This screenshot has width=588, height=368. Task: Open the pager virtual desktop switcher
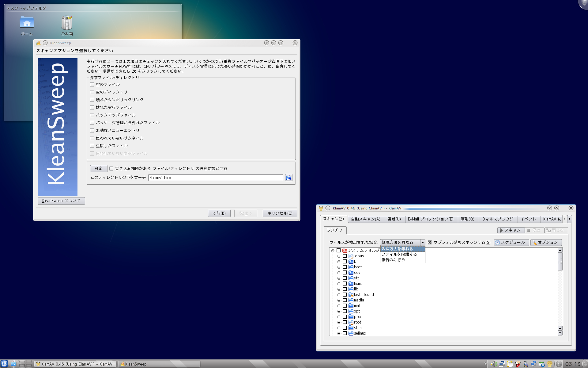click(25, 364)
